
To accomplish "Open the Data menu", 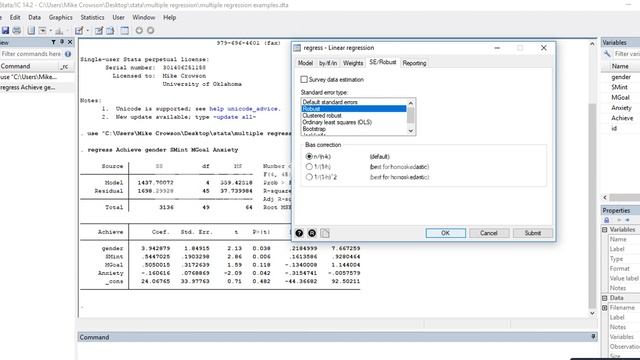I will pyautogui.click(x=34, y=18).
